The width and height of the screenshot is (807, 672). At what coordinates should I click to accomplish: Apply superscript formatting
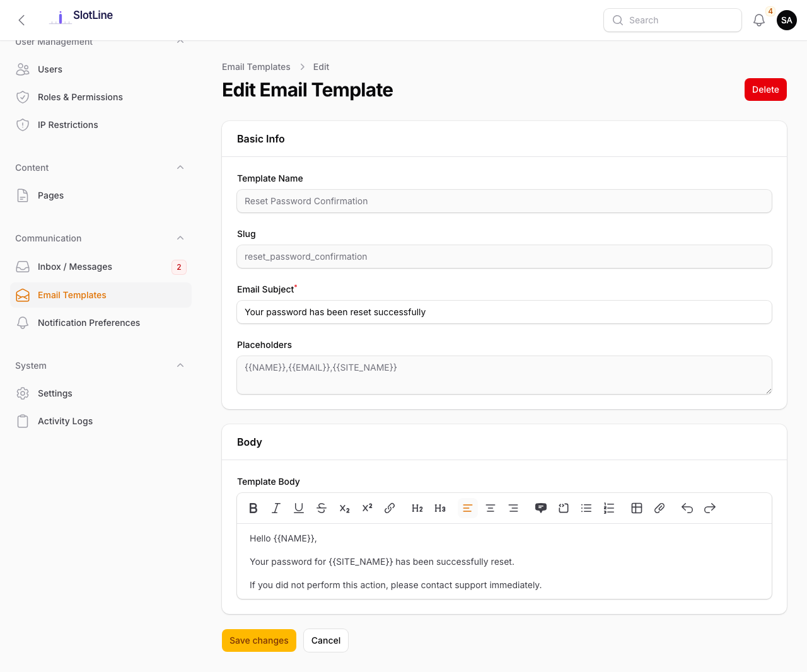(x=367, y=508)
